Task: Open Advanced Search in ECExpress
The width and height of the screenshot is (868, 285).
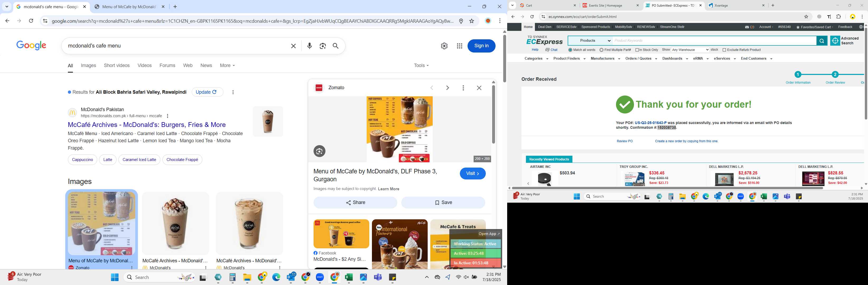Action: tap(844, 41)
